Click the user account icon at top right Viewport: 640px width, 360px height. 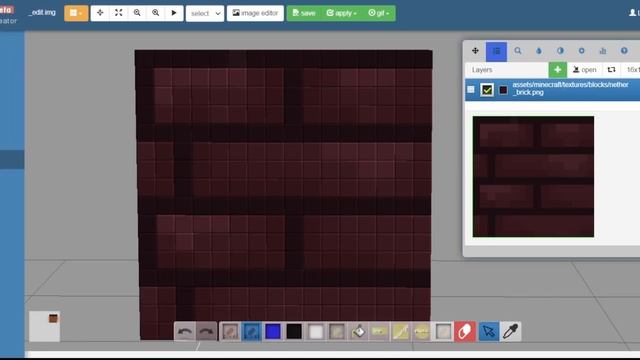[x=633, y=13]
